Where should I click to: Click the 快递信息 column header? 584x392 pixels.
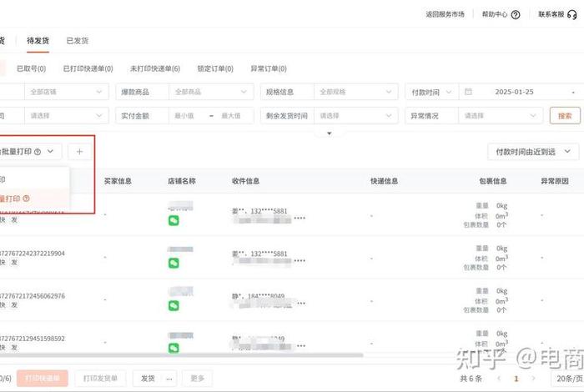(x=384, y=181)
